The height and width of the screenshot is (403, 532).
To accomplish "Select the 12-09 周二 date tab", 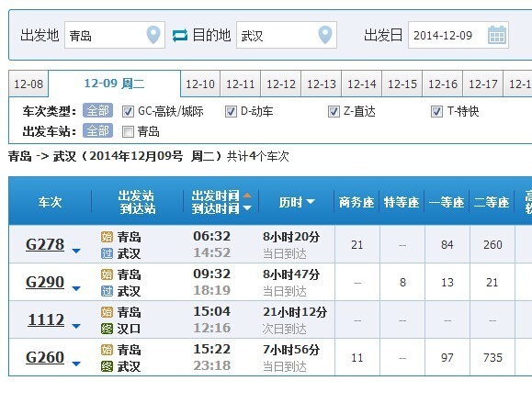I will (x=114, y=84).
